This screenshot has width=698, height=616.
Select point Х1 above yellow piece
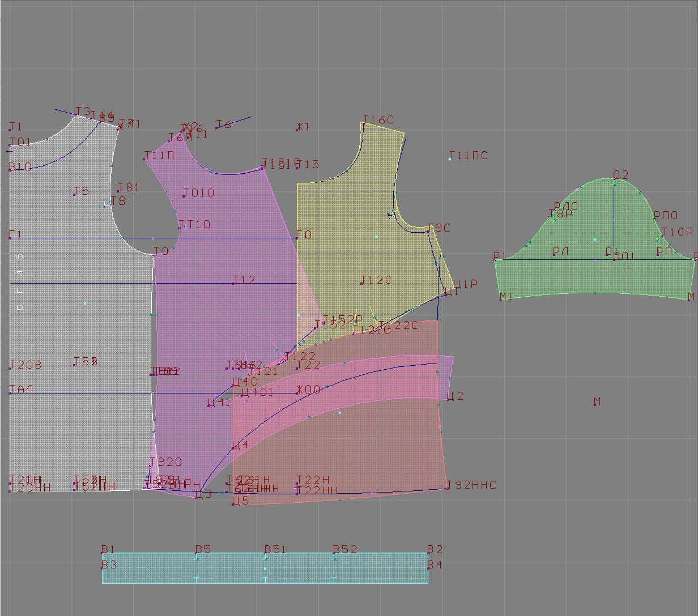(x=297, y=130)
